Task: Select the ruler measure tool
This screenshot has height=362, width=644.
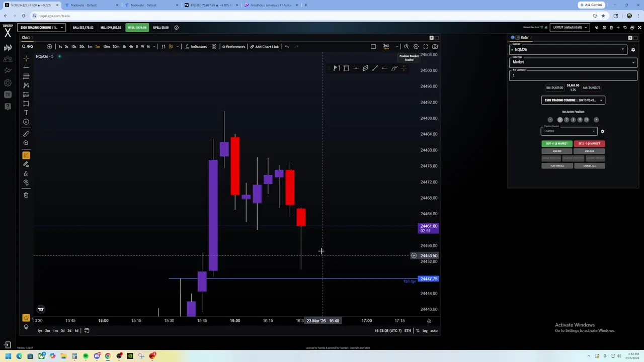Action: click(26, 134)
